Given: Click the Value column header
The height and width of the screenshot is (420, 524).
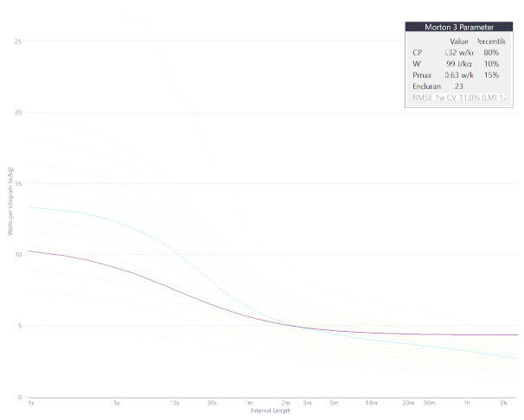Looking at the screenshot, I should tap(458, 41).
